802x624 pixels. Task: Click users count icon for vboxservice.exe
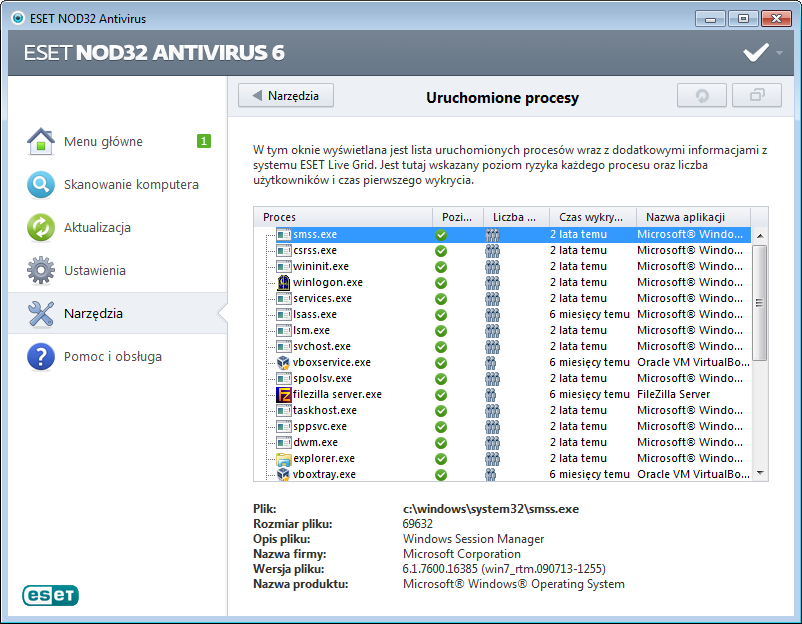(491, 363)
